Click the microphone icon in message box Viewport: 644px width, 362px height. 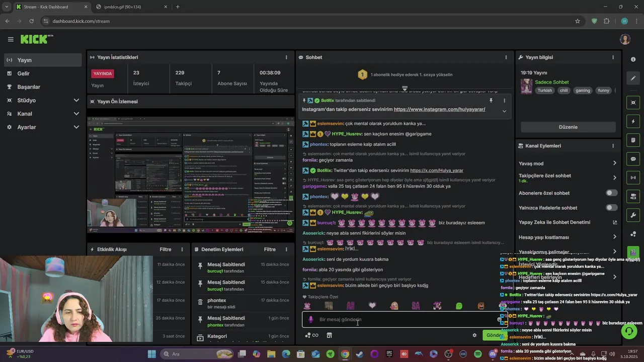pos(310,319)
